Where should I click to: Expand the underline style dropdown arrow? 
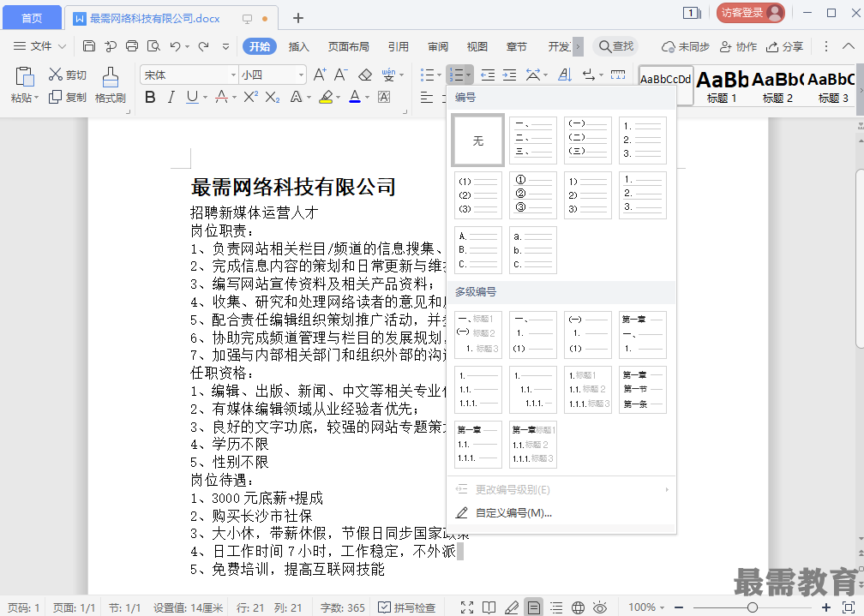(205, 98)
